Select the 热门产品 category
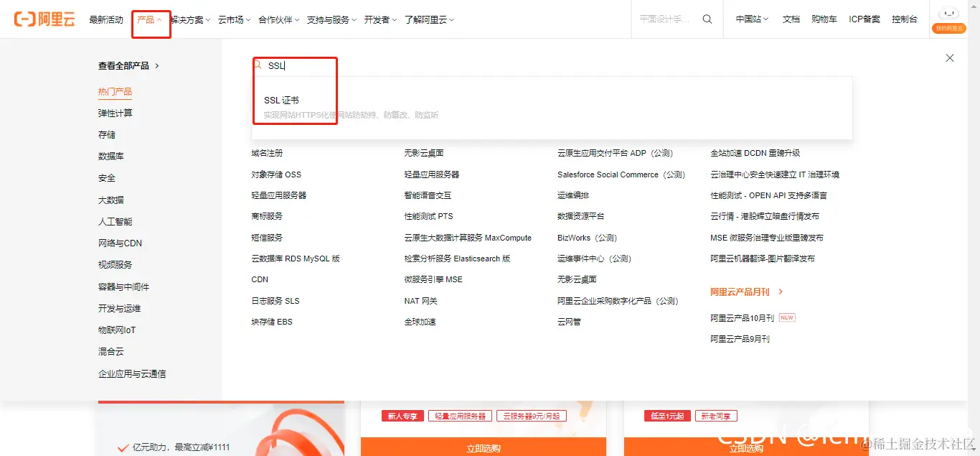Screen dimensions: 980x456 click(115, 92)
